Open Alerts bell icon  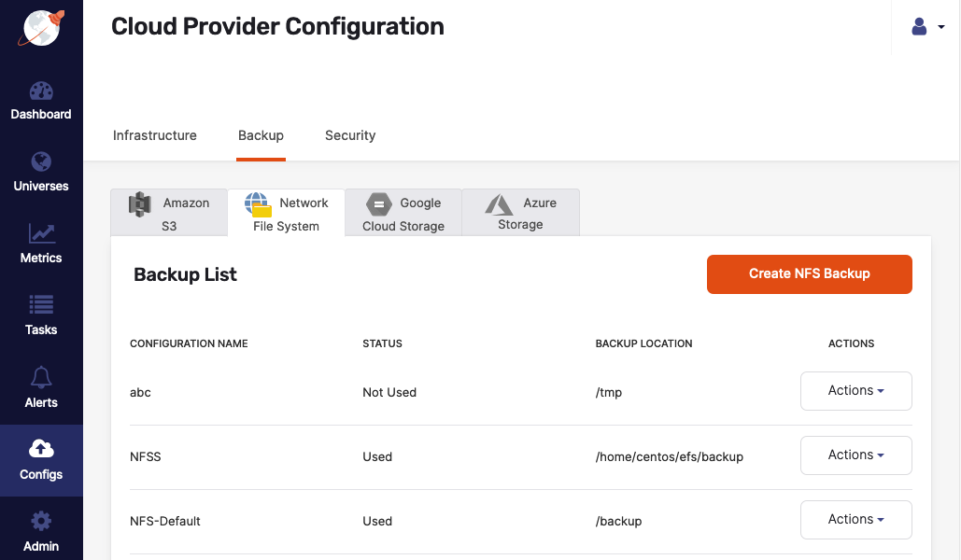(x=41, y=377)
